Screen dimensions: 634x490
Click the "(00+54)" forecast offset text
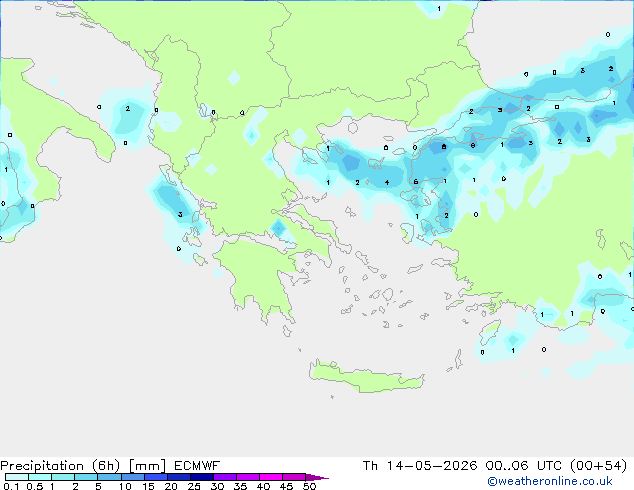tap(598, 466)
